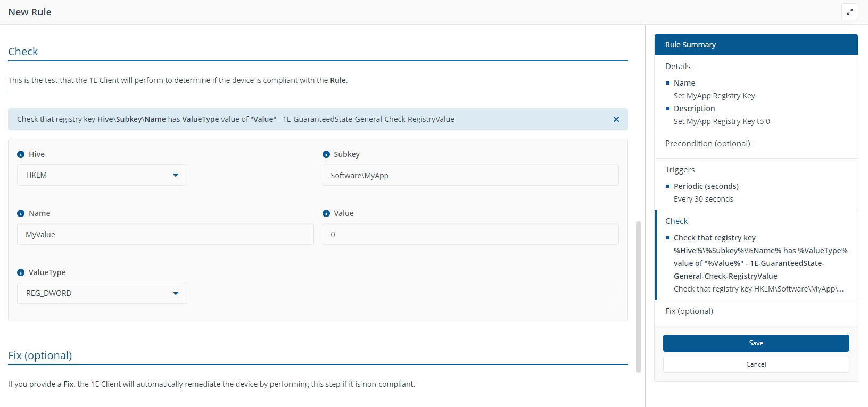Click the expand panel icon at top right
868x407 pixels.
[849, 12]
